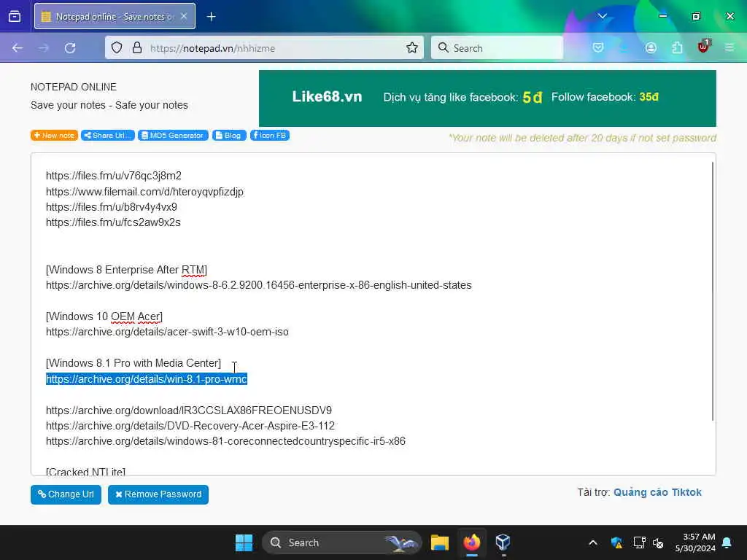
Task: Open the Blog link
Action: 228,136
